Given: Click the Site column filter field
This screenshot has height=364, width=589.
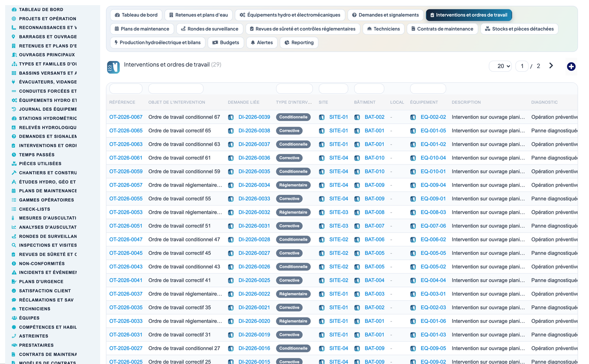Looking at the screenshot, I should pyautogui.click(x=333, y=88).
